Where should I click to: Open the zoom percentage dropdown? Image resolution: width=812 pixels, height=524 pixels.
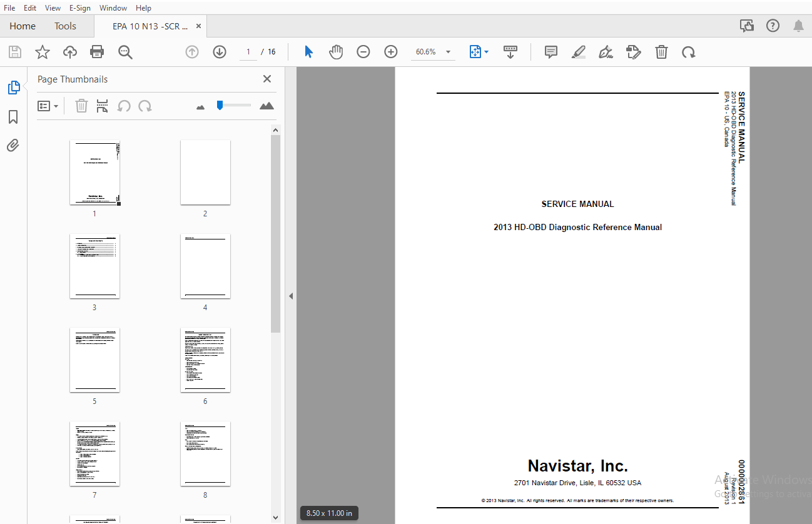[x=448, y=52]
